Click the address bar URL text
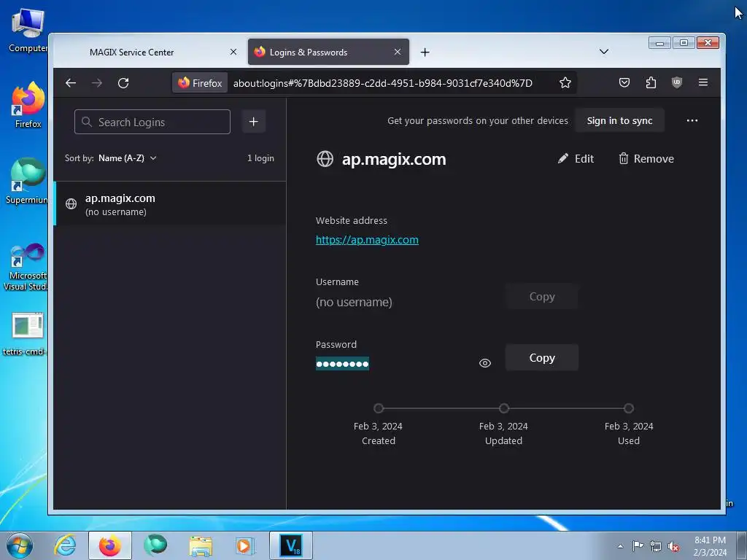The image size is (747, 560). point(382,83)
